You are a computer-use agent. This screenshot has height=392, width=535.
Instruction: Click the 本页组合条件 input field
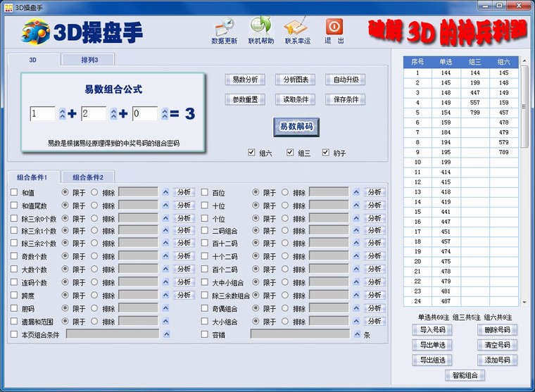113,334
